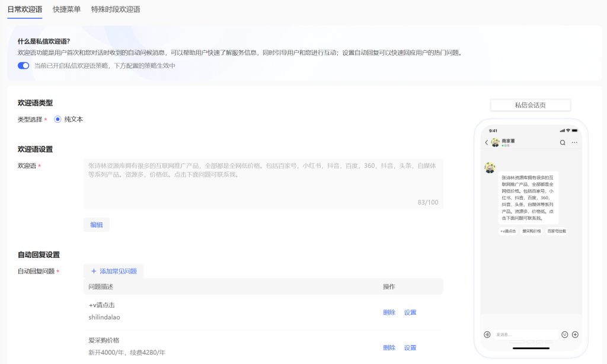The image size is (607, 364).
Task: Click plus icon in preview input bar
Action: click(x=575, y=334)
